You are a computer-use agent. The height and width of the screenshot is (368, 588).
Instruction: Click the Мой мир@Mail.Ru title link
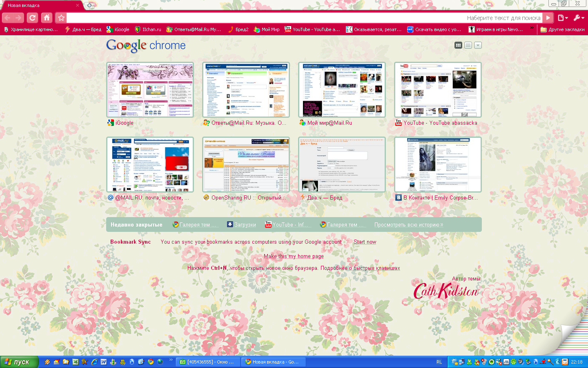point(330,123)
